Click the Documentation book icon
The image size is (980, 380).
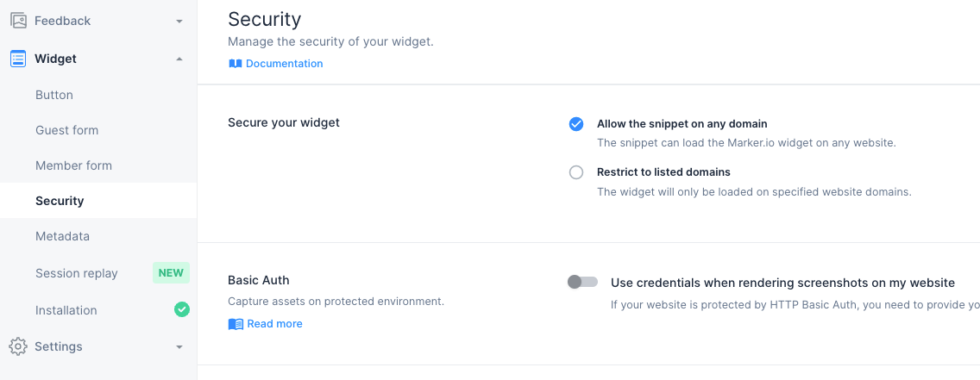tap(236, 64)
